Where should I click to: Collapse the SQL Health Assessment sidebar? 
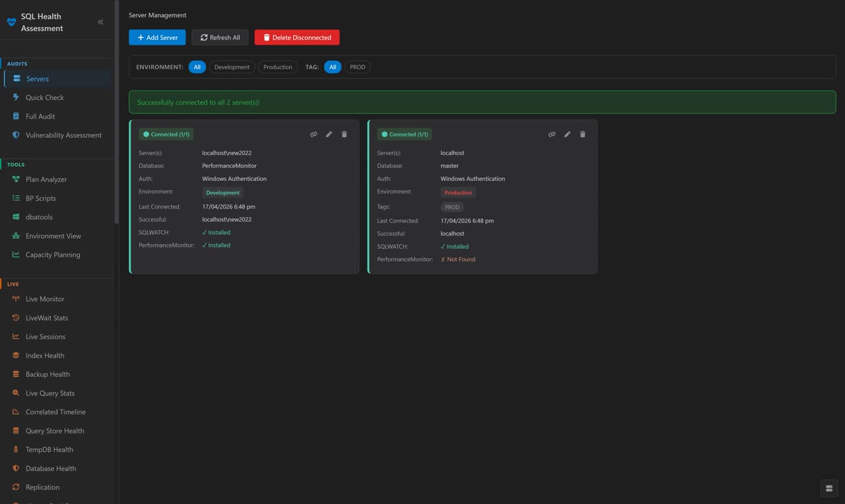coord(100,21)
